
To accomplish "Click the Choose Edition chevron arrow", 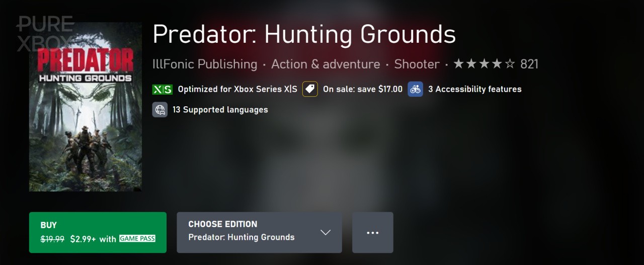I will pos(326,232).
